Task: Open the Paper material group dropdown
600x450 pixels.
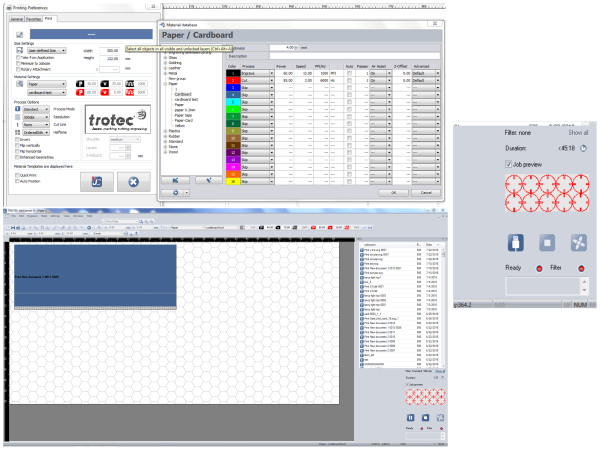Action: (x=47, y=84)
